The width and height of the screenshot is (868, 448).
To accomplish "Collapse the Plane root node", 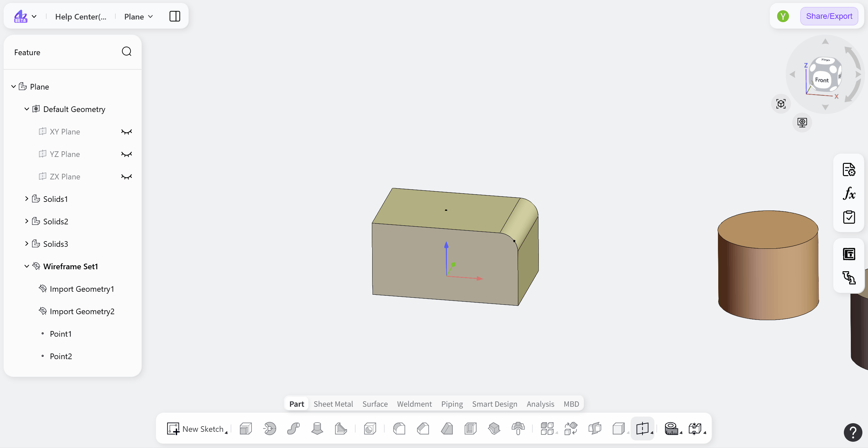I will 14,87.
